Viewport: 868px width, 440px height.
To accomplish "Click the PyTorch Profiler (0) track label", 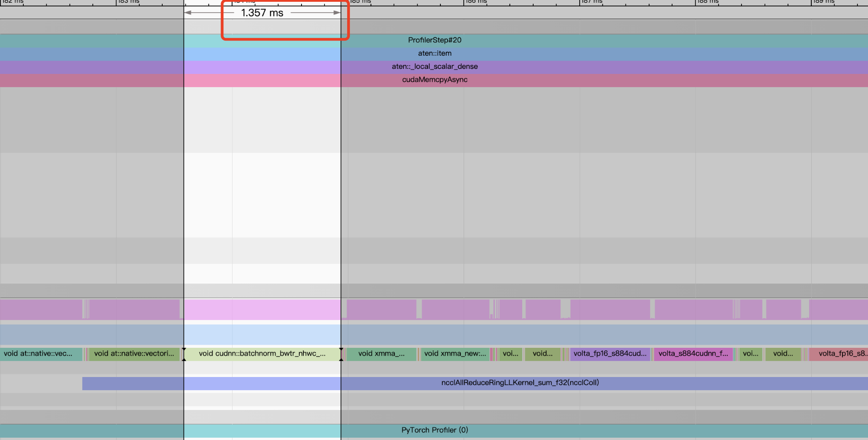I will coord(434,430).
